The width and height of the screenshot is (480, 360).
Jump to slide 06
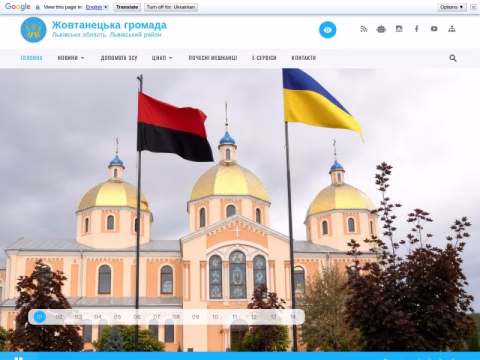(x=137, y=317)
